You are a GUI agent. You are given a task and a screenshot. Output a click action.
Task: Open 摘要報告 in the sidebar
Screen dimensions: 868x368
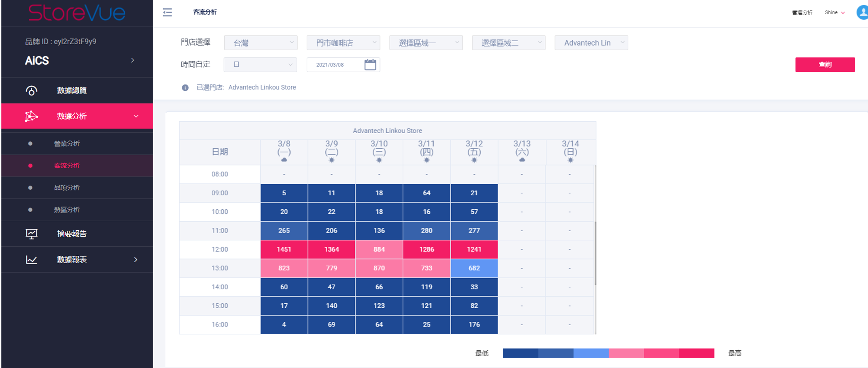(x=77, y=234)
